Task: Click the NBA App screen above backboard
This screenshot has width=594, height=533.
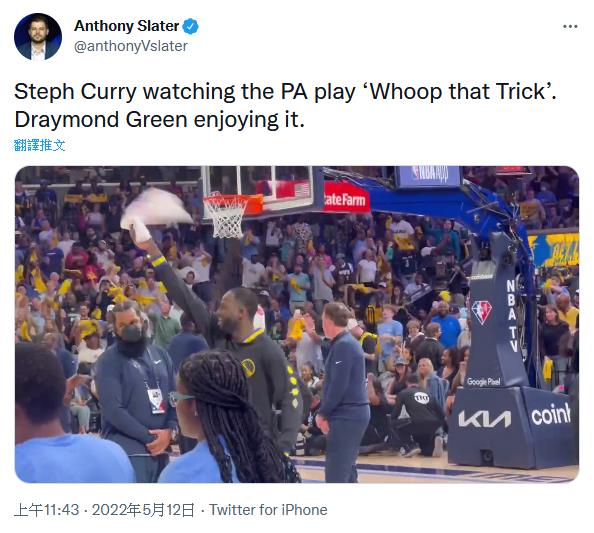Action: tap(427, 176)
